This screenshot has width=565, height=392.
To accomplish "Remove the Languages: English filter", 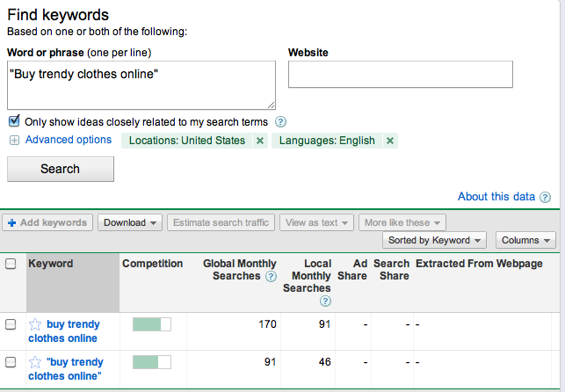I will click(x=389, y=141).
